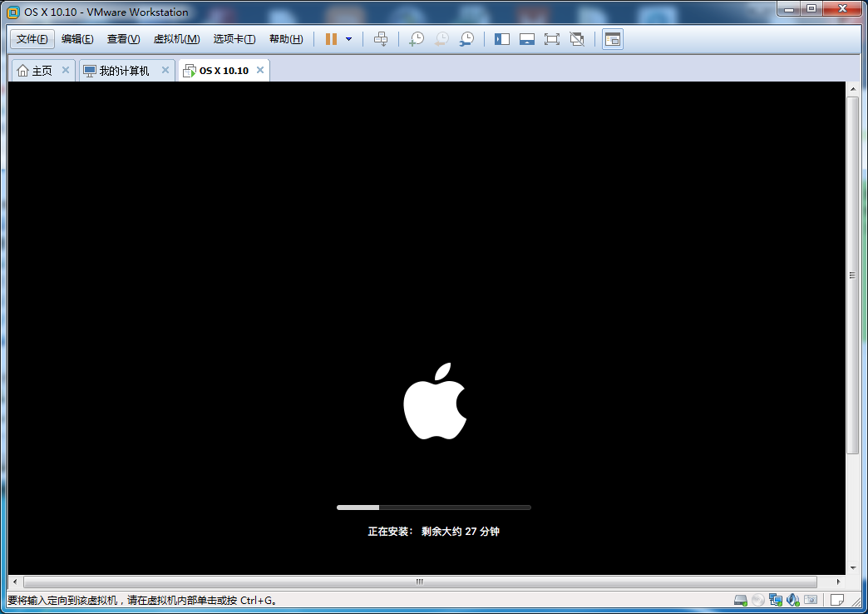Open the 选项卡(T) menu
The width and height of the screenshot is (868, 614).
pyautogui.click(x=234, y=39)
